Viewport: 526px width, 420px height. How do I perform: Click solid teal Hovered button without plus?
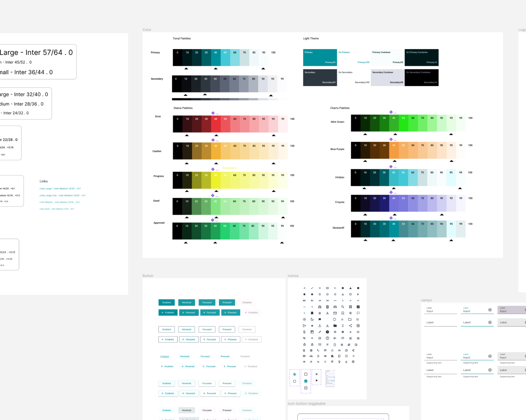pyautogui.click(x=187, y=302)
